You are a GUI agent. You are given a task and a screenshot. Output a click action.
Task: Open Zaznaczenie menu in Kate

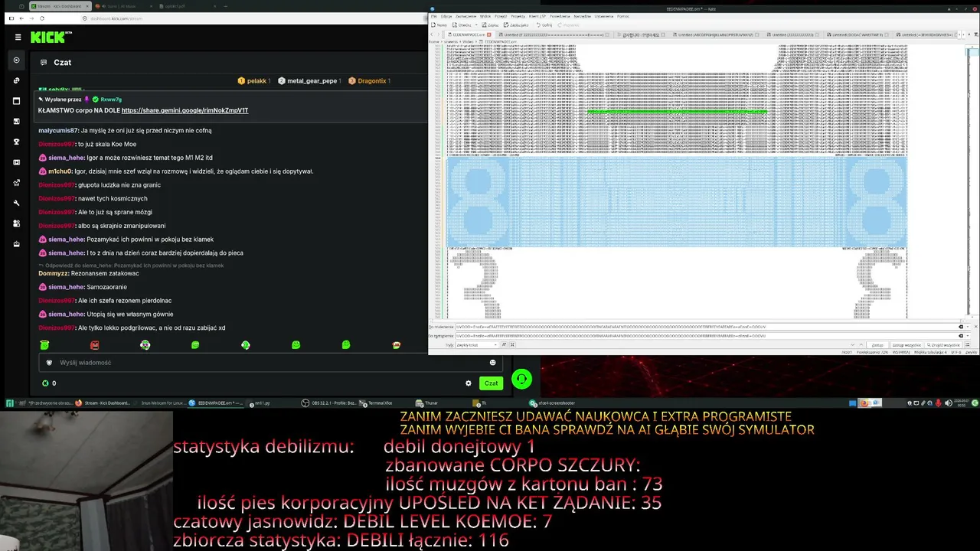[465, 16]
